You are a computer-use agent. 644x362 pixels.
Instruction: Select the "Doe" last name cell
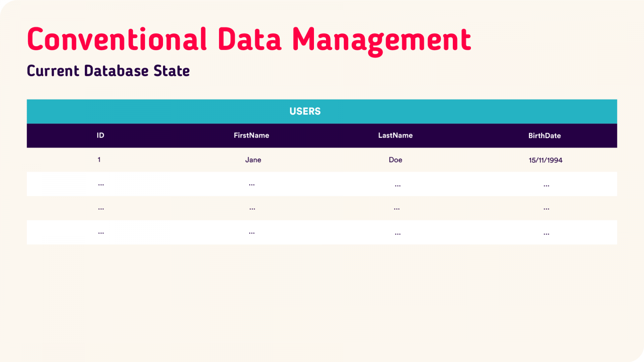click(x=395, y=160)
